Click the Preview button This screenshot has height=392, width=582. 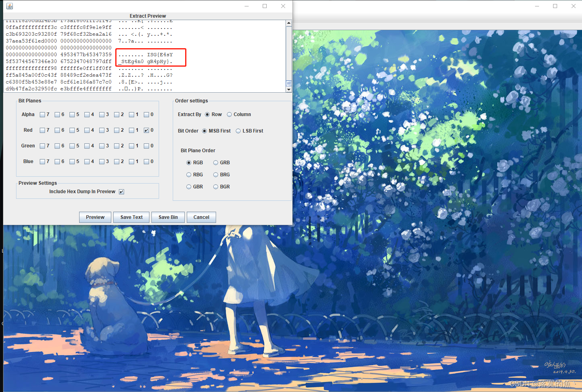click(x=95, y=217)
